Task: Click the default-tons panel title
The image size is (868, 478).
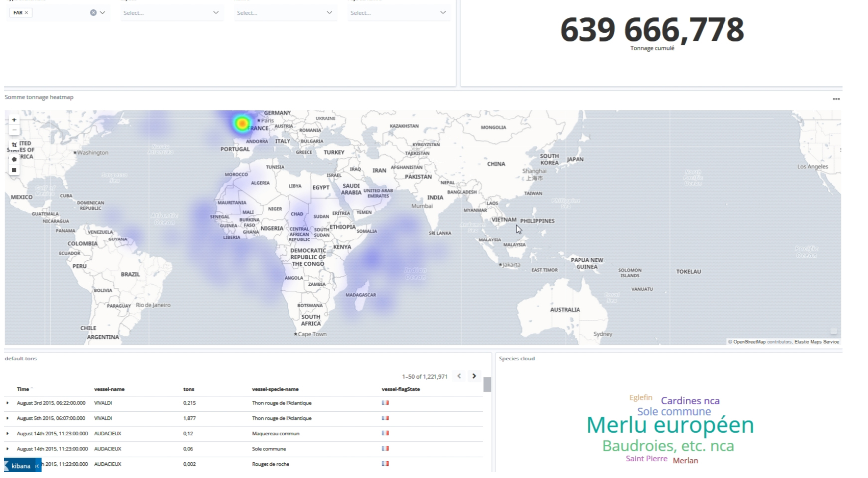Action: coord(21,358)
